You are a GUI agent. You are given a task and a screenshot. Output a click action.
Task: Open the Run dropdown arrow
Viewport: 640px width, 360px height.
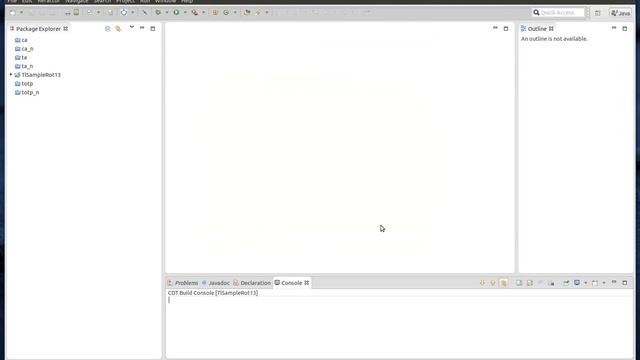click(185, 13)
